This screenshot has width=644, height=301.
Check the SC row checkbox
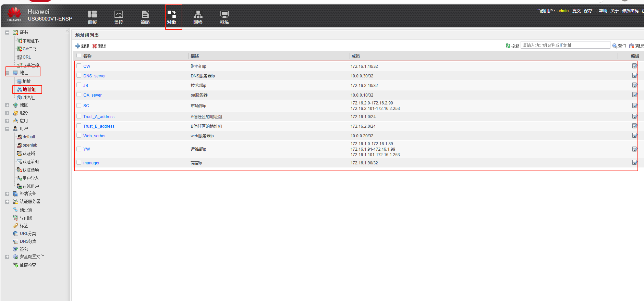79,105
